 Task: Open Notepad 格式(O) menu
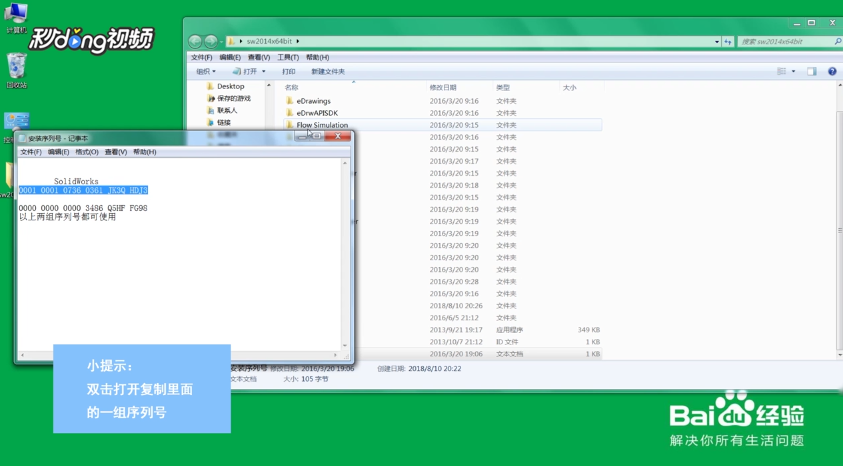87,152
